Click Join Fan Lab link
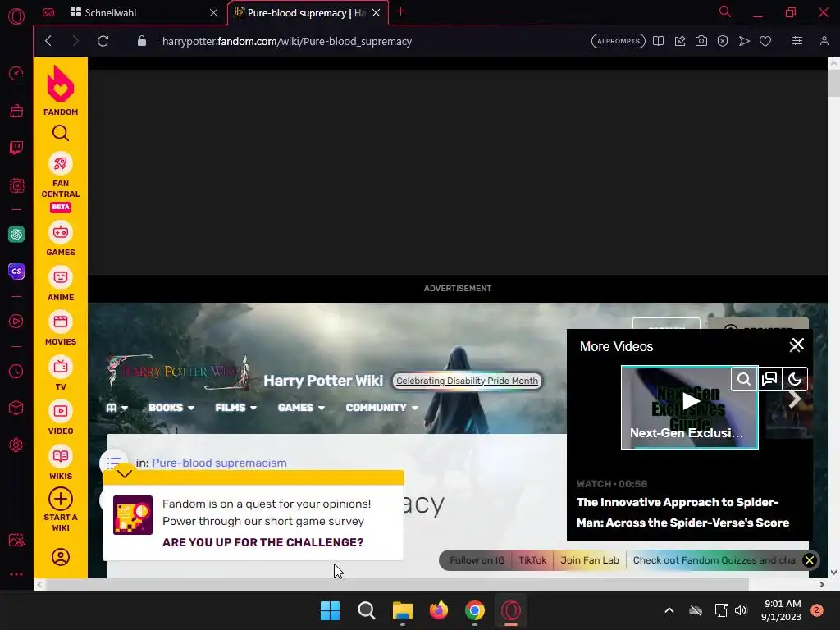This screenshot has height=630, width=840. (x=589, y=560)
